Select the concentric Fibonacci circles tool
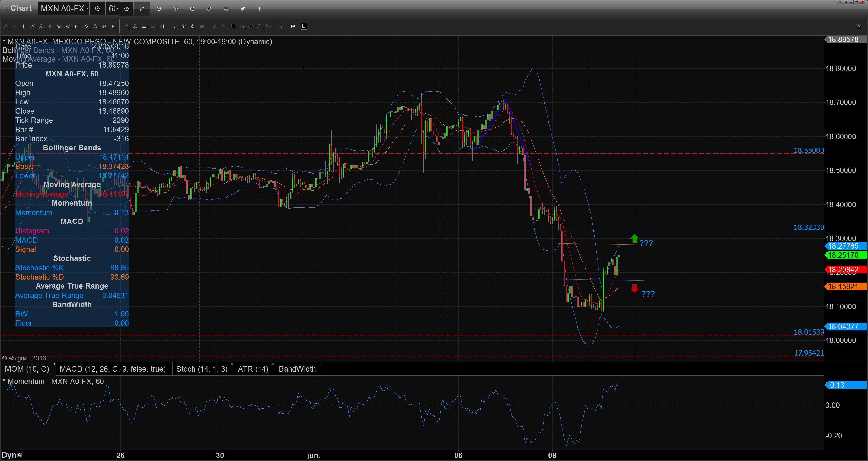Image resolution: width=868 pixels, height=461 pixels. pyautogui.click(x=135, y=26)
